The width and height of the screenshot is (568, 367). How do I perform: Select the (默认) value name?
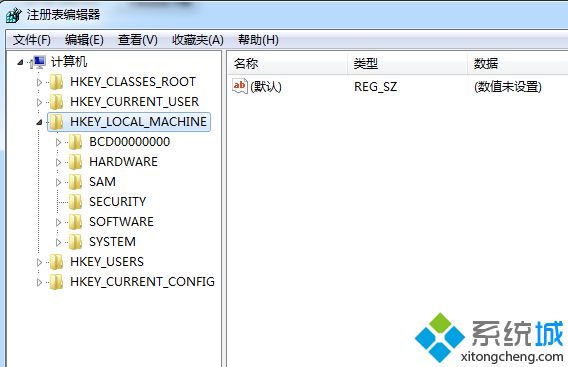point(266,87)
